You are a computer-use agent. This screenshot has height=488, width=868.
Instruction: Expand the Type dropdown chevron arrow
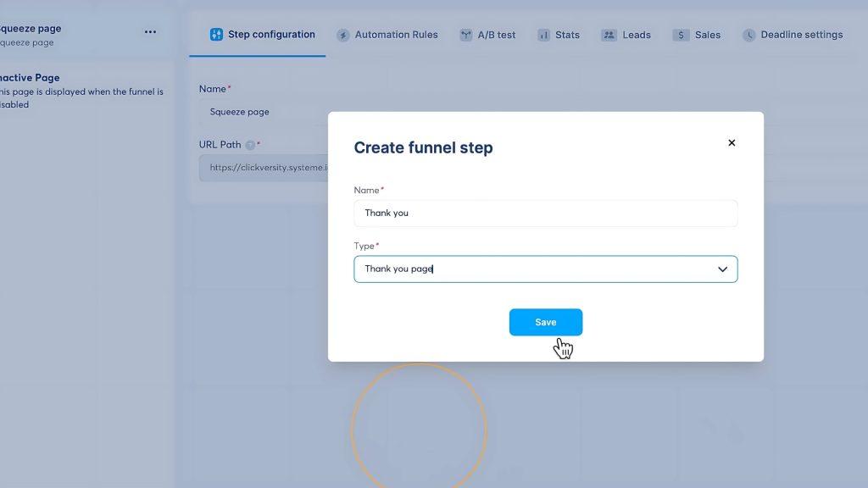(722, 269)
